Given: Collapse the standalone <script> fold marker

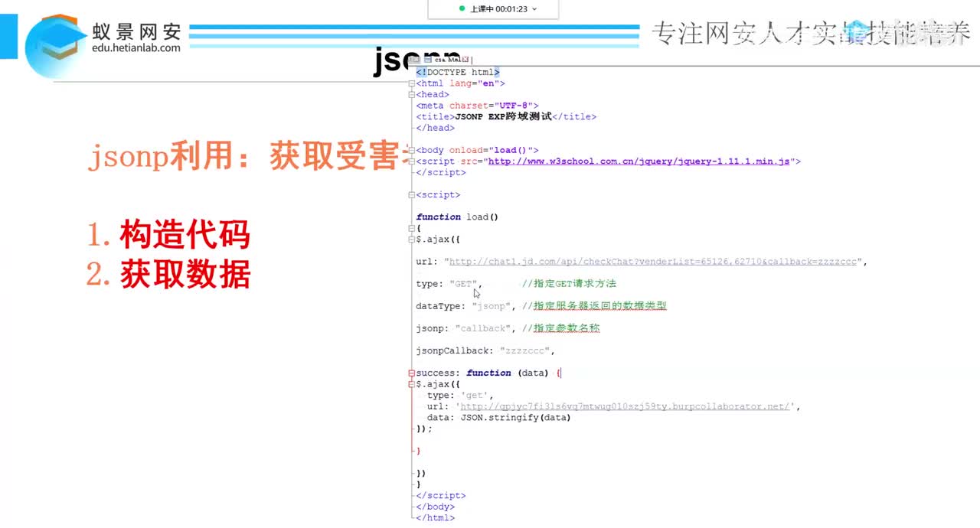Looking at the screenshot, I should tap(412, 195).
